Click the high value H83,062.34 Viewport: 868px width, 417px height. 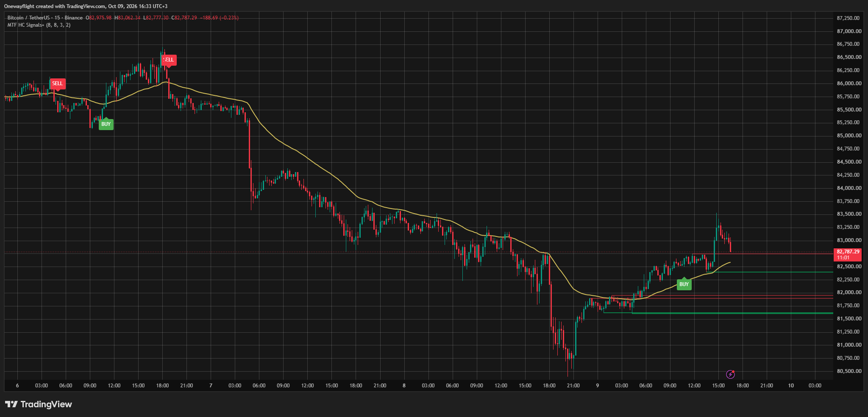click(x=128, y=18)
